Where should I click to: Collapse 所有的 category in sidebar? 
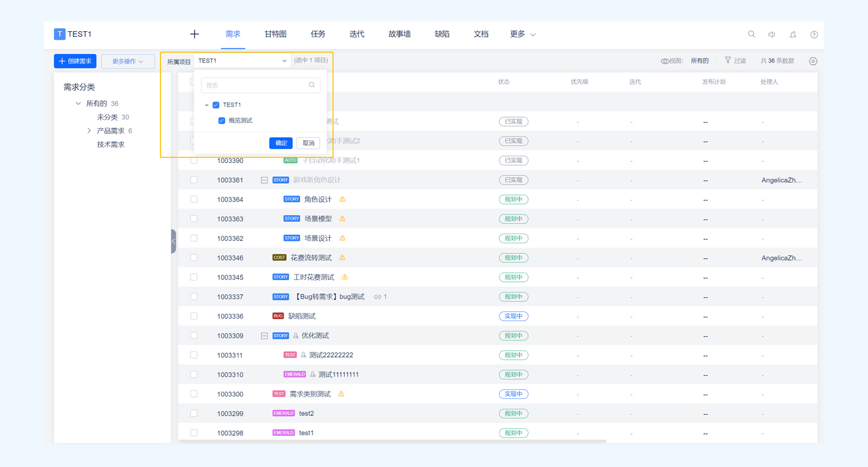pyautogui.click(x=78, y=104)
